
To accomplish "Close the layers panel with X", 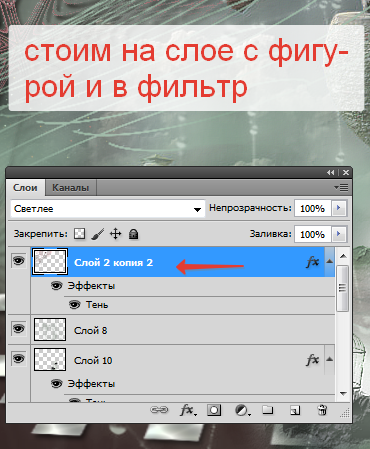I will pos(346,172).
